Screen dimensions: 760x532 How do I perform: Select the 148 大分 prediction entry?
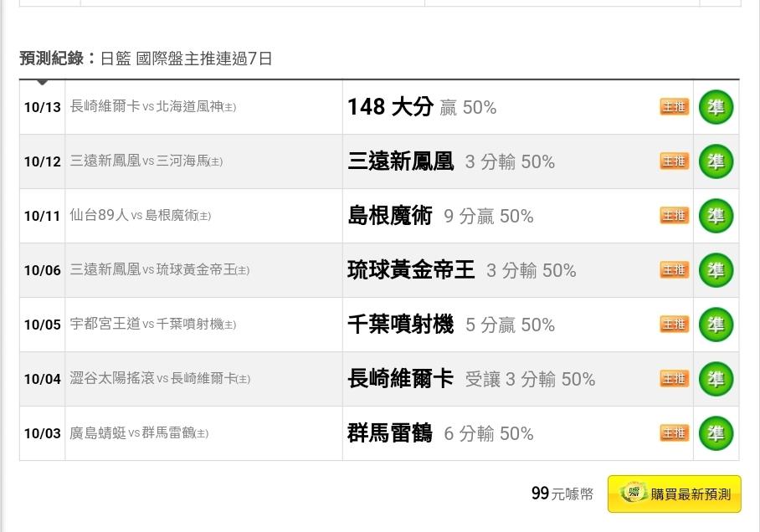point(422,106)
